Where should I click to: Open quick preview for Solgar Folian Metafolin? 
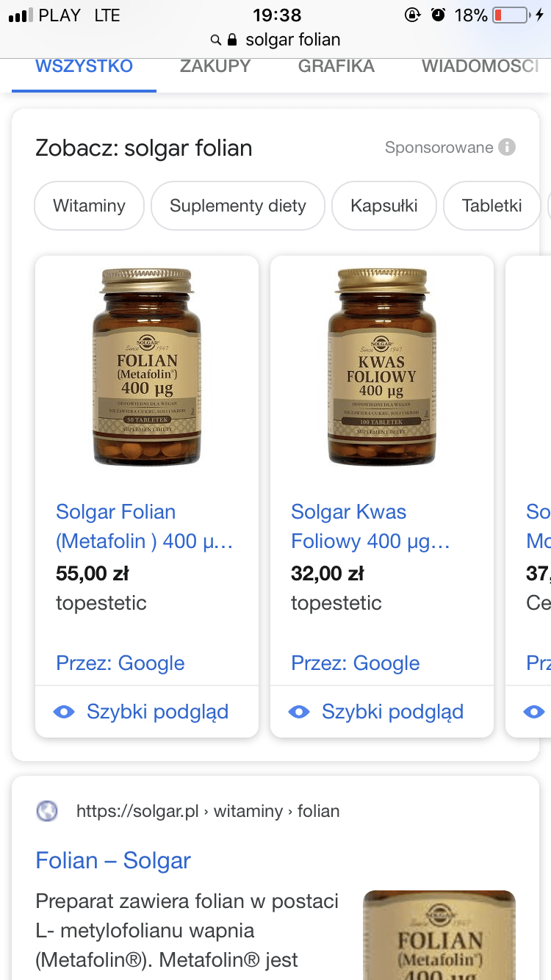pyautogui.click(x=157, y=712)
